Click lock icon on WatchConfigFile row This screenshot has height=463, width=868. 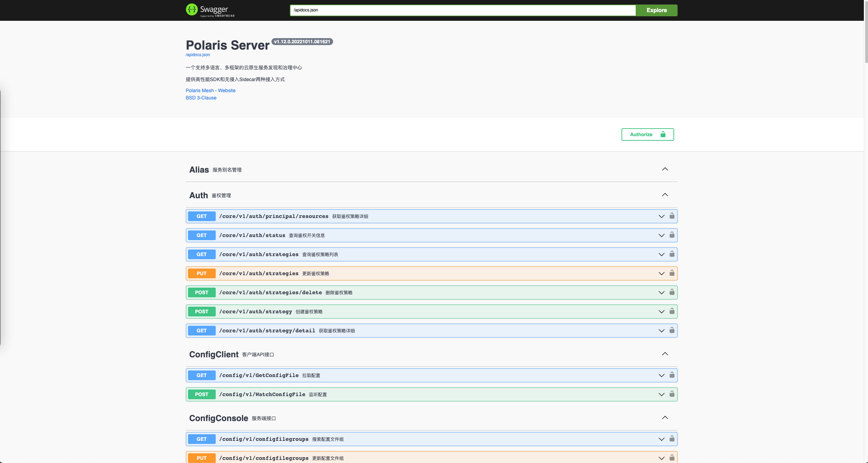[672, 394]
